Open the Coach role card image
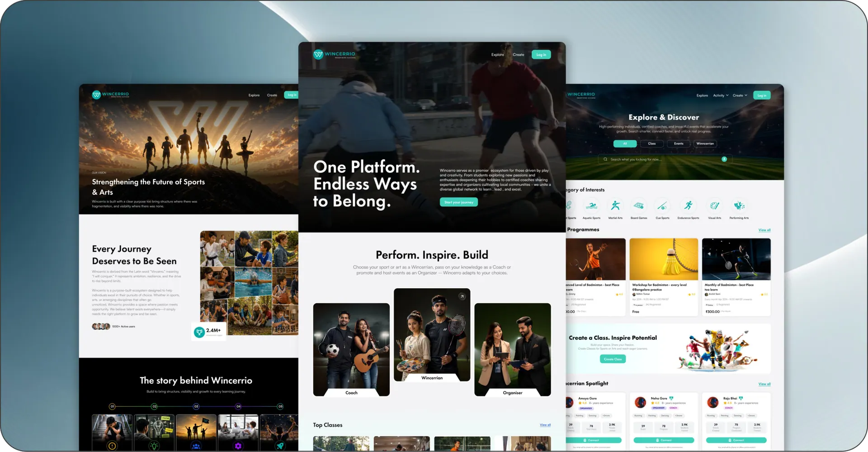 point(351,350)
